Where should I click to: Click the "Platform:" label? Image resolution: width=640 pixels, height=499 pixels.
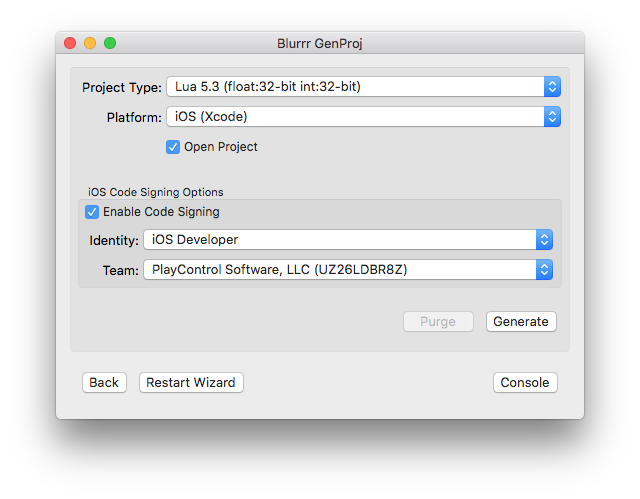pyautogui.click(x=134, y=117)
